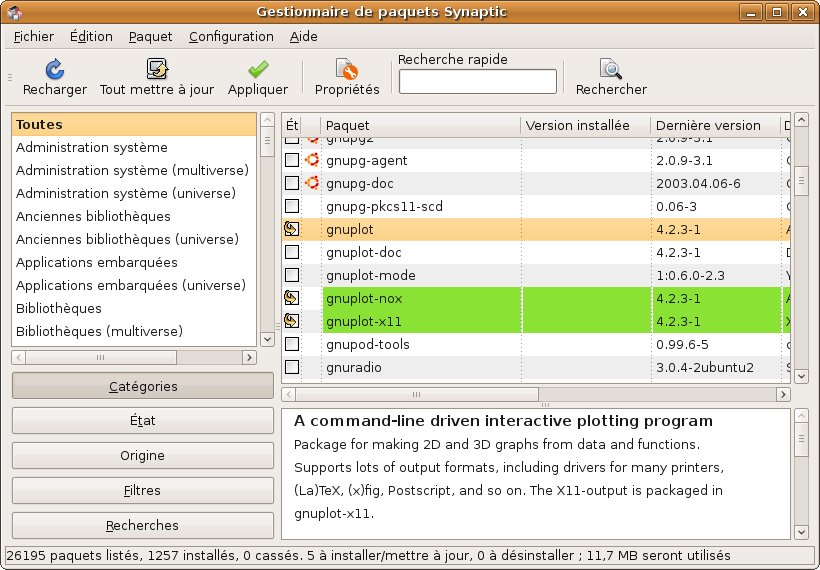This screenshot has width=820, height=570.
Task: Open the Fichier menu
Action: pyautogui.click(x=33, y=37)
